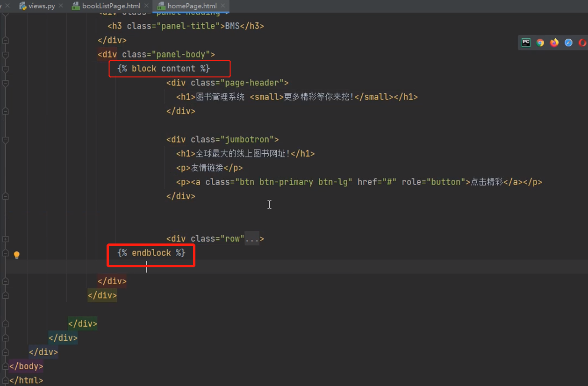
Task: Click the folded "..." placeholder after class="row"
Action: coord(252,239)
